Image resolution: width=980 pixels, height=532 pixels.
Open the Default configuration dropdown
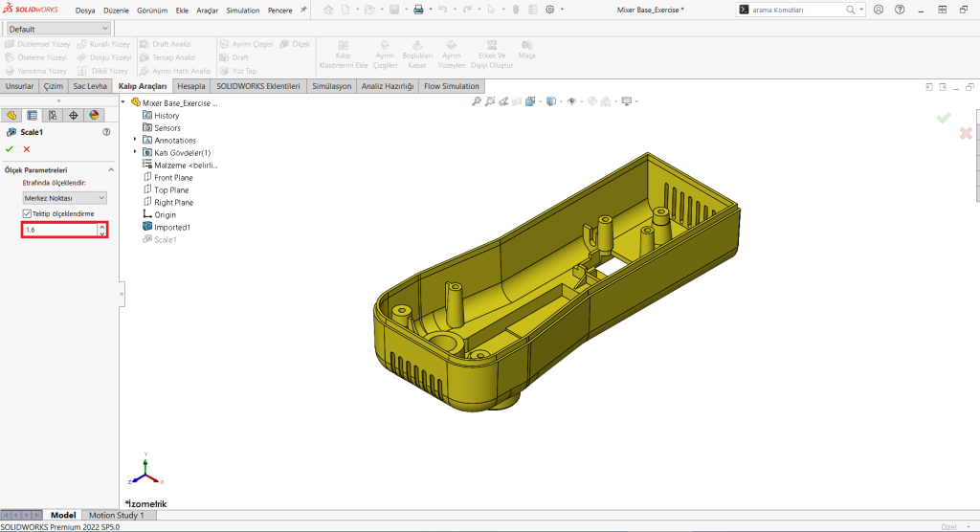coord(59,29)
